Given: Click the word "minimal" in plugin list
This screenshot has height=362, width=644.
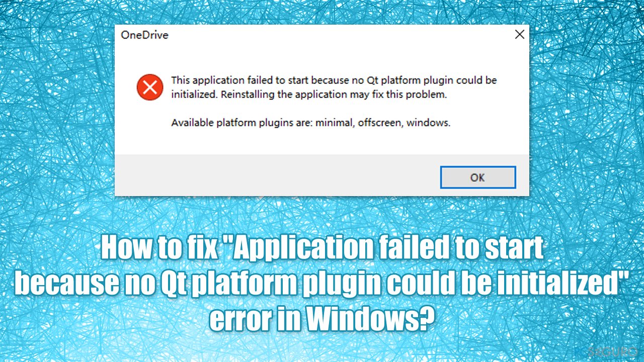Looking at the screenshot, I should (335, 123).
